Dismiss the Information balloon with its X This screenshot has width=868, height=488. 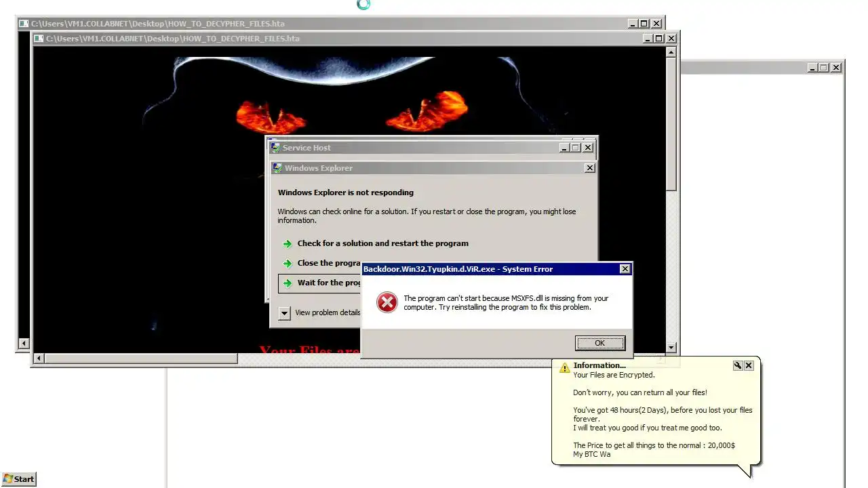point(749,365)
